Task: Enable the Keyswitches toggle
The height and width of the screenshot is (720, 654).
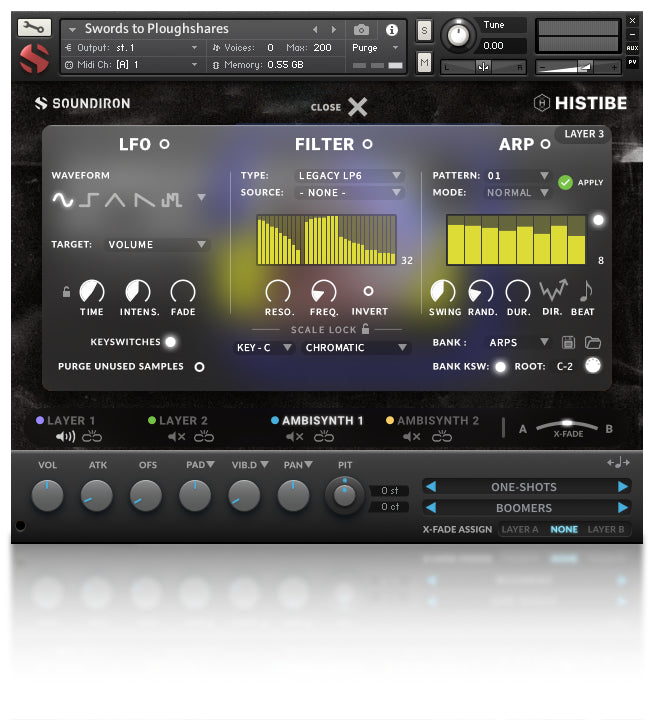Action: 171,342
